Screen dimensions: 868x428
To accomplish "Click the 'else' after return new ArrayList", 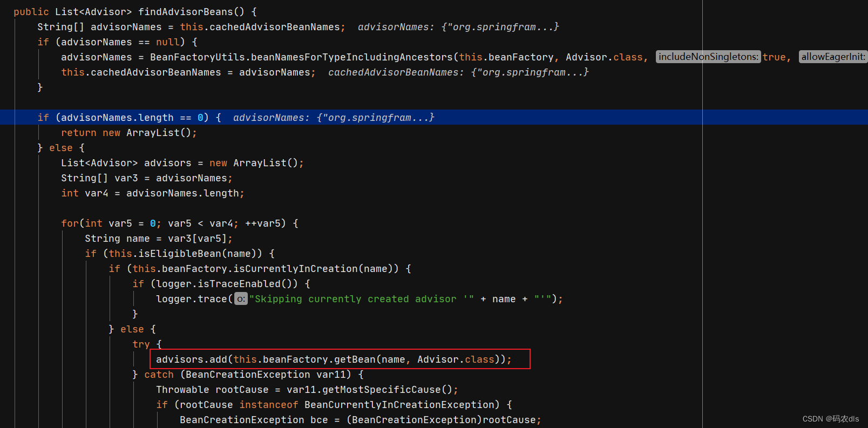I will [x=61, y=148].
